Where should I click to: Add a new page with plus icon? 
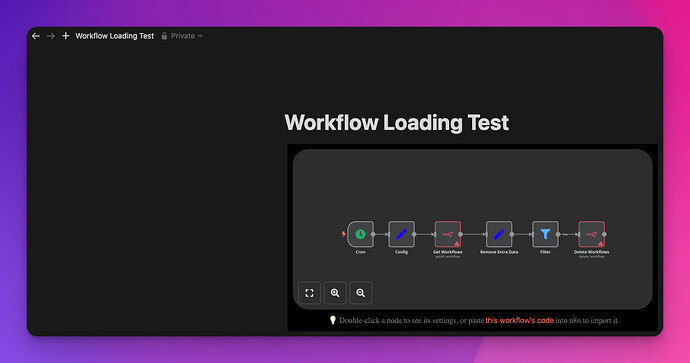(x=66, y=36)
